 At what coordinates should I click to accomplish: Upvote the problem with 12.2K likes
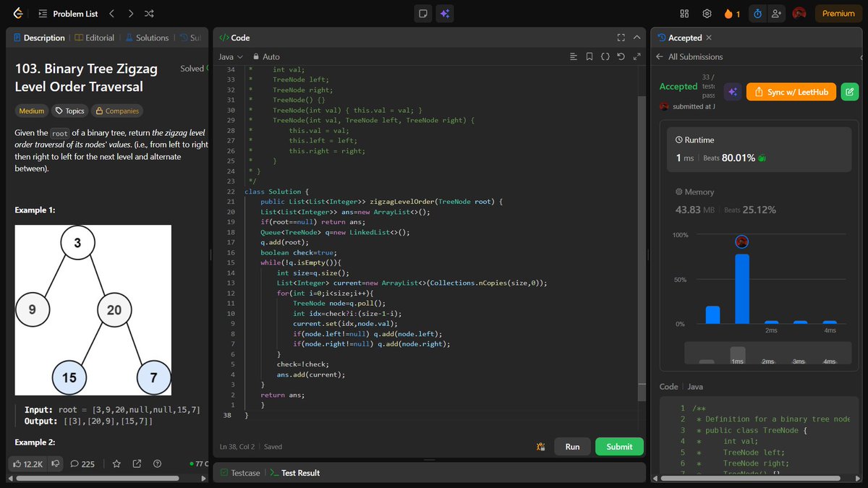pyautogui.click(x=28, y=464)
